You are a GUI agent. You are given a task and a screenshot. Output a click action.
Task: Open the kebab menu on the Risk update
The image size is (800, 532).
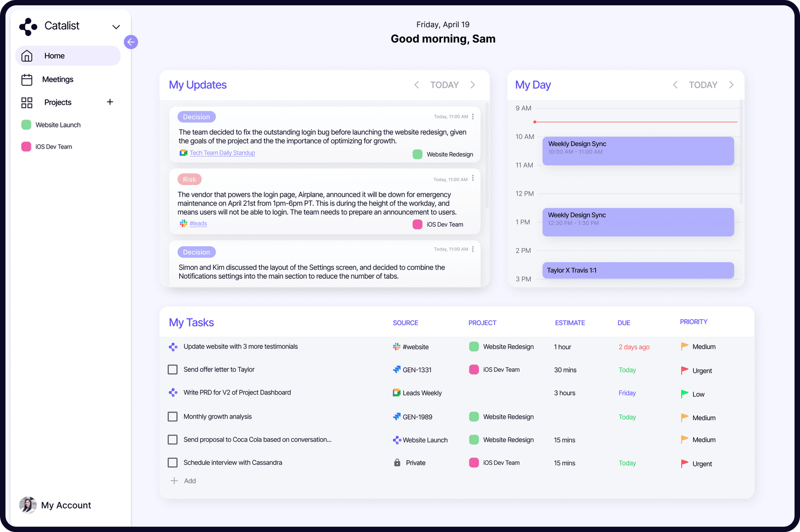click(x=473, y=179)
